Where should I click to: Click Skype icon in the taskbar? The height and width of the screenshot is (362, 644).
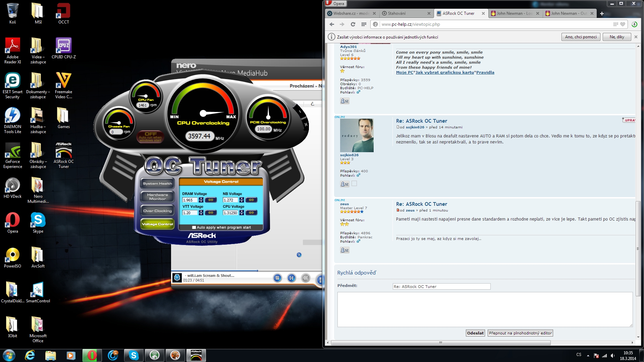133,355
